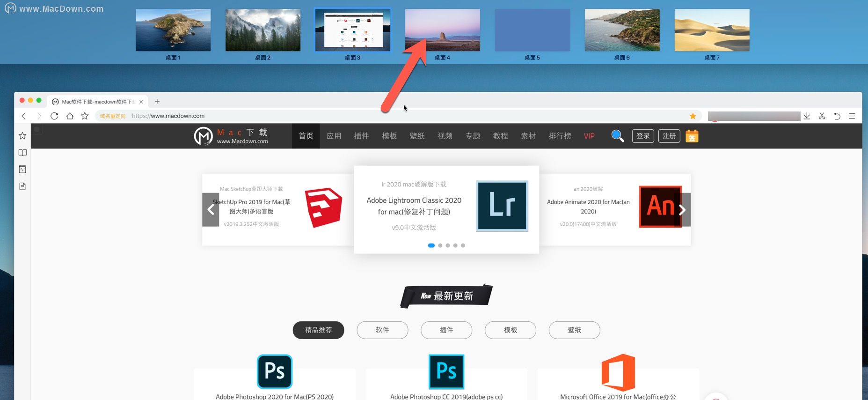Open a new browser tab with plus
The height and width of the screenshot is (400, 868).
point(157,102)
